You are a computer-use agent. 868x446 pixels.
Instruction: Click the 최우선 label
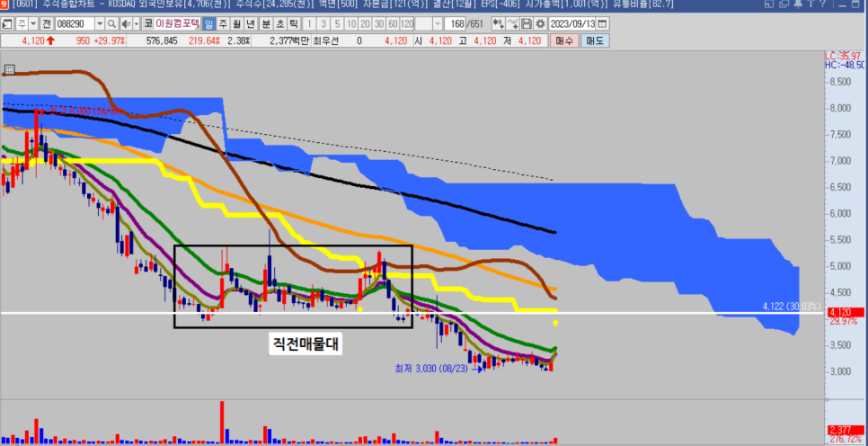click(325, 40)
